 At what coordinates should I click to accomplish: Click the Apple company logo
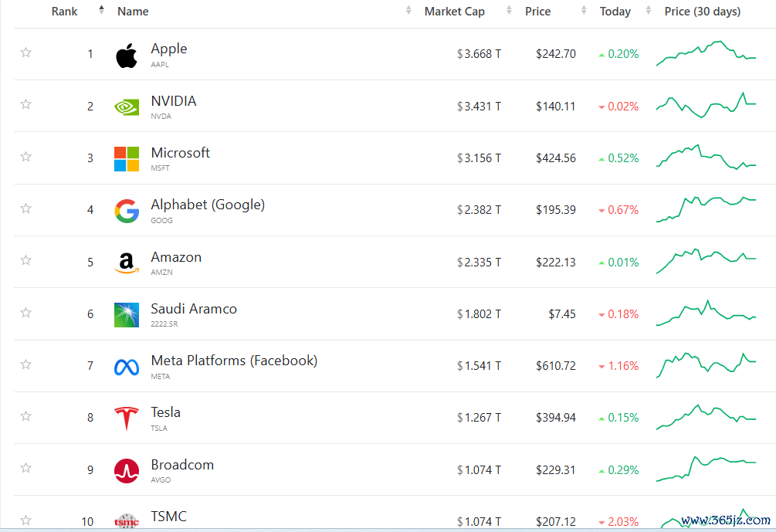pos(127,55)
